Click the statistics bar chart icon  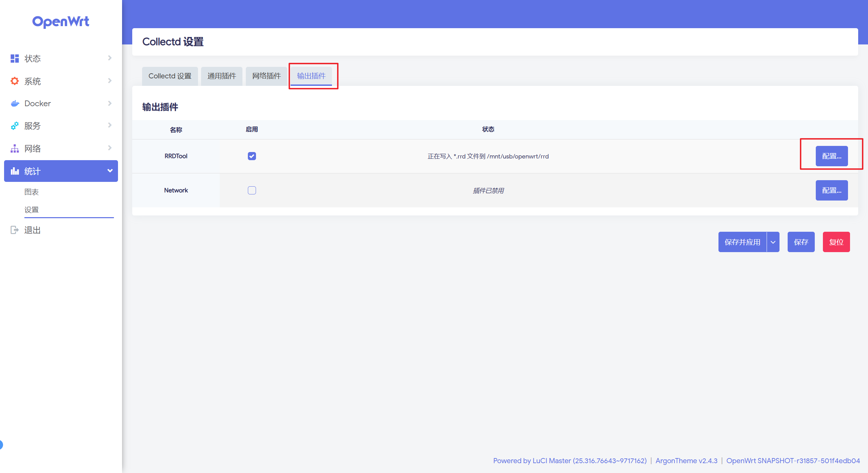(x=15, y=171)
